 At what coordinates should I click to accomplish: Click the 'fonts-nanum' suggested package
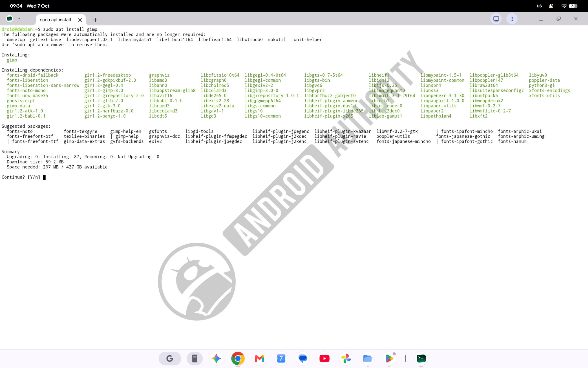point(512,141)
